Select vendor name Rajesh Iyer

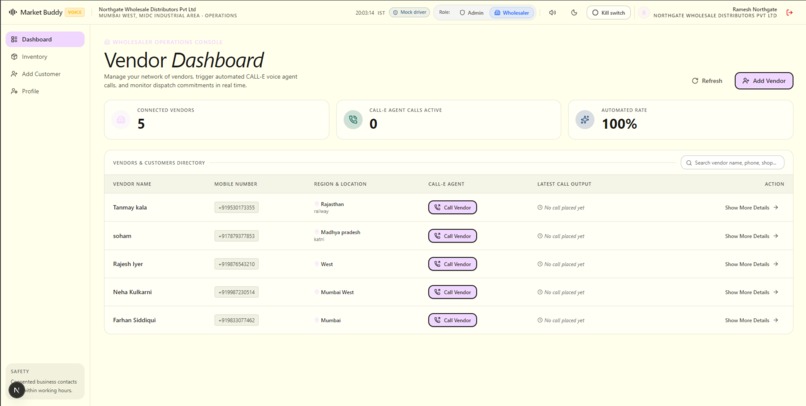[128, 264]
